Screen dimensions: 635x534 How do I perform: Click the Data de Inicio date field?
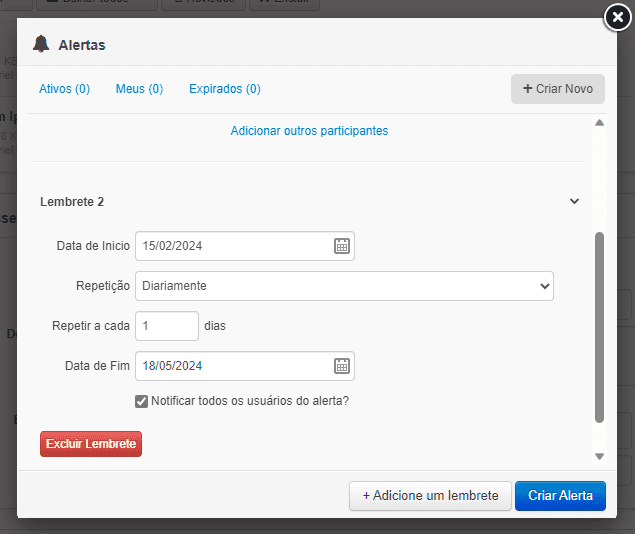tap(233, 246)
